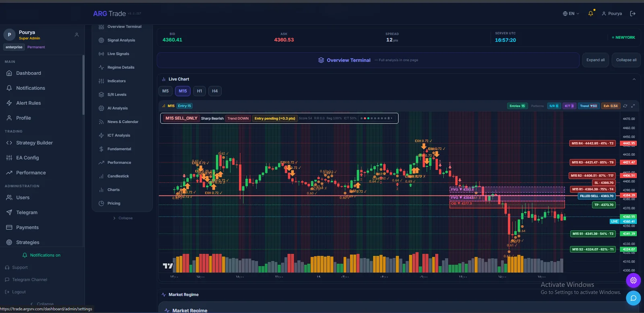
Task: Open Signal Analysis from the section list
Action: coord(122,40)
